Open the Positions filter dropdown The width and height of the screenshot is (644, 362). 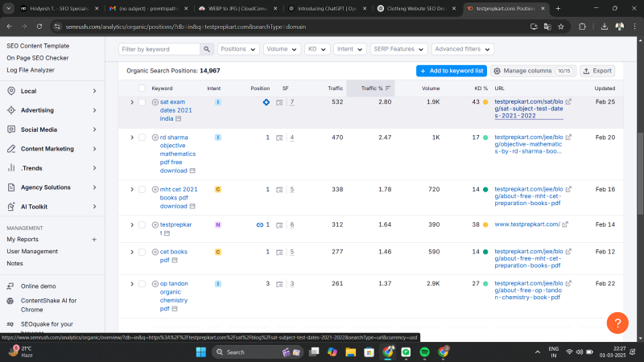pos(238,49)
